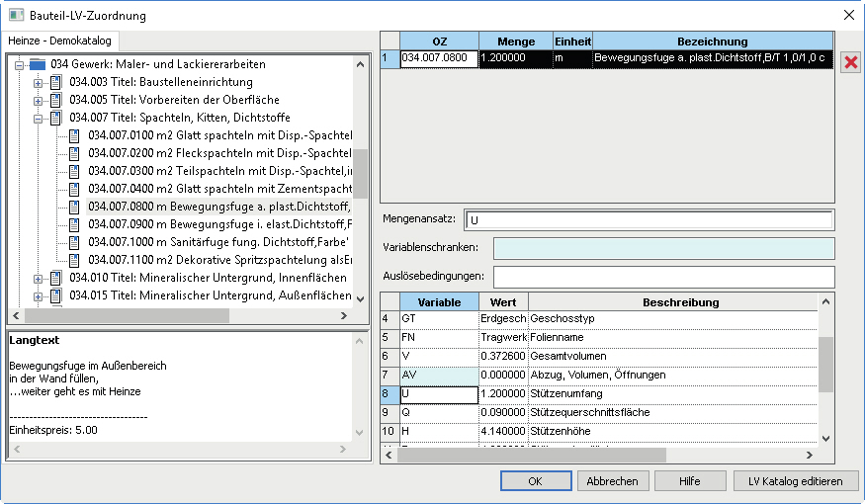Image resolution: width=865 pixels, height=504 pixels.
Task: Click the dialog icon in the title bar
Action: tap(16, 15)
